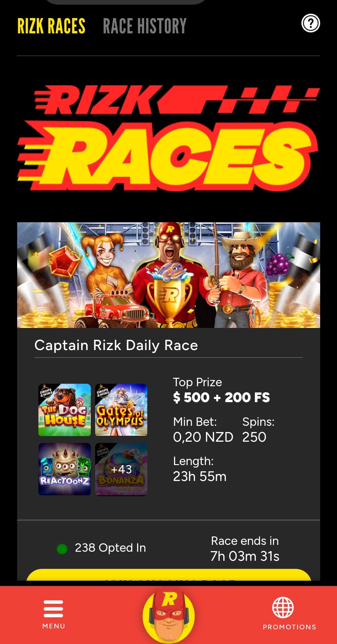The width and height of the screenshot is (337, 644).
Task: Tap the MENU label in bottom bar
Action: [54, 626]
